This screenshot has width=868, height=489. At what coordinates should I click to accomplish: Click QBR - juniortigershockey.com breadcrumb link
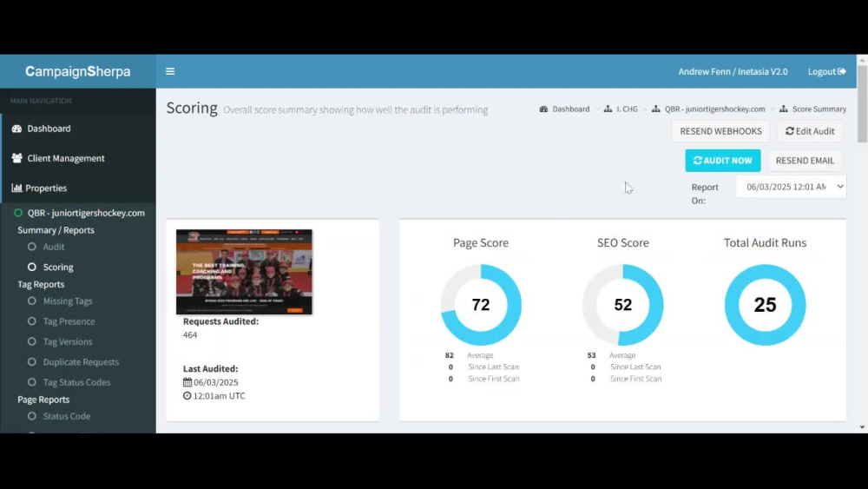point(714,109)
